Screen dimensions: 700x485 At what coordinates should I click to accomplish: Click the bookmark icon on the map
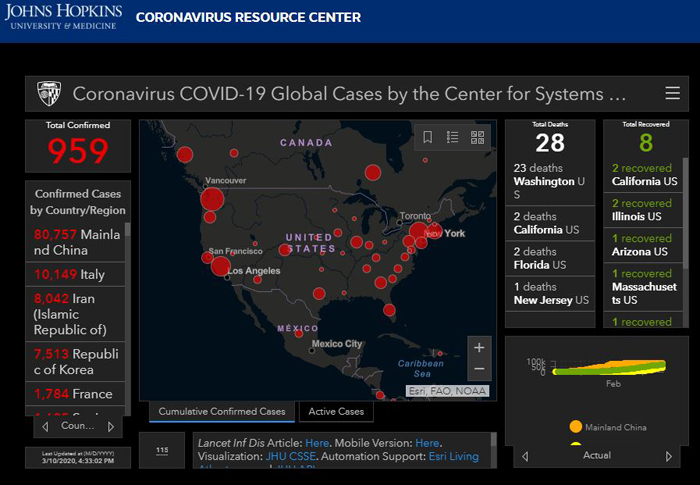pyautogui.click(x=427, y=137)
